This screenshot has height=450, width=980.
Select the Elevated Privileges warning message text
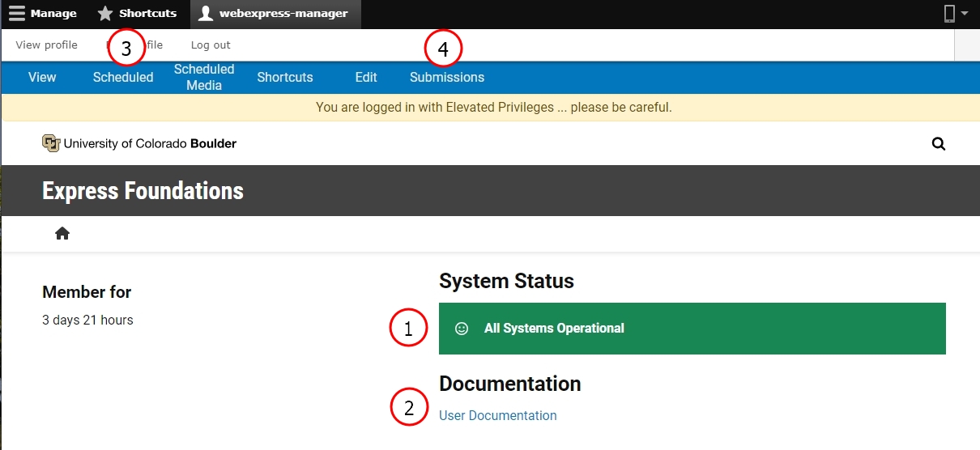(x=494, y=107)
